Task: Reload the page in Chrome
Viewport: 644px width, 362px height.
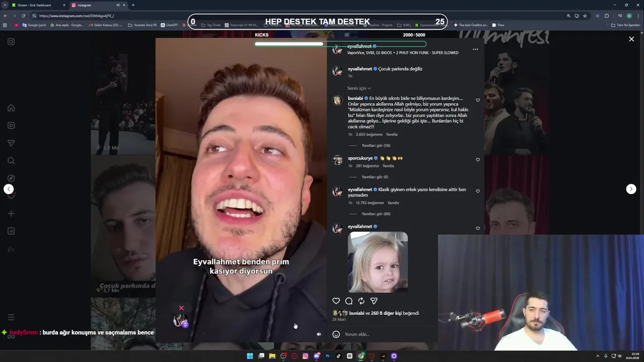Action: (23, 16)
